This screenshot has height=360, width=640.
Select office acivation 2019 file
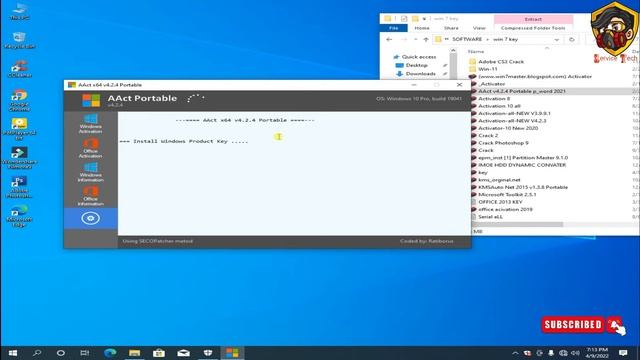click(x=505, y=209)
